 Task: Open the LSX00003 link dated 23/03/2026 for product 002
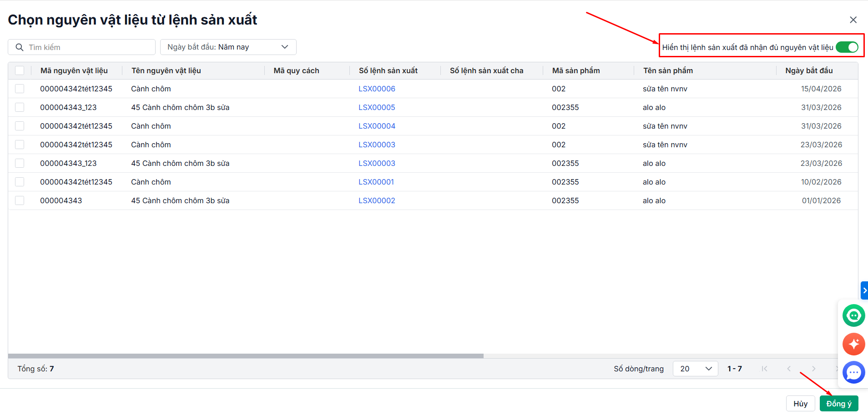tap(377, 145)
